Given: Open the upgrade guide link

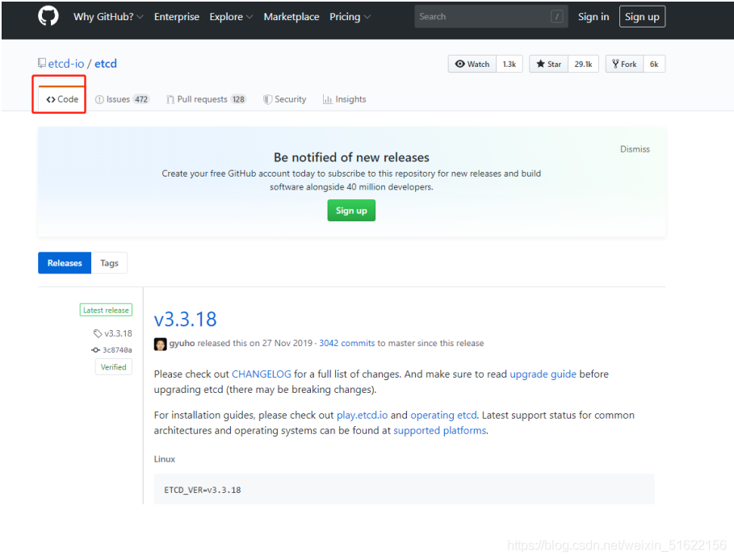Looking at the screenshot, I should tap(543, 374).
